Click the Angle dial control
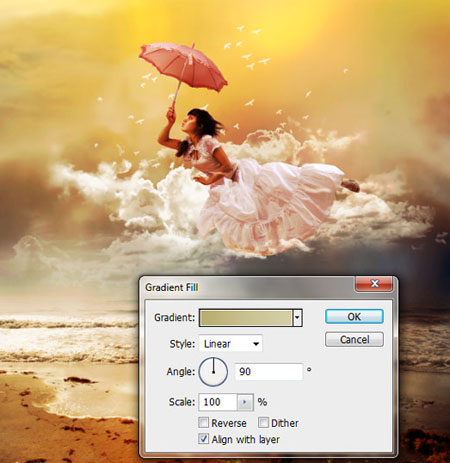This screenshot has width=450, height=463. pos(213,372)
